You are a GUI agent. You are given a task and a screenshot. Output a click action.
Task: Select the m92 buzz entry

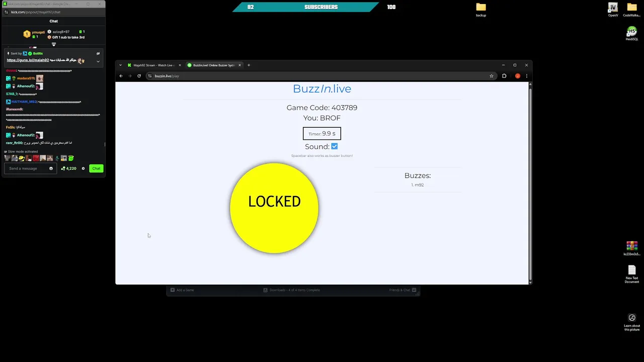418,185
